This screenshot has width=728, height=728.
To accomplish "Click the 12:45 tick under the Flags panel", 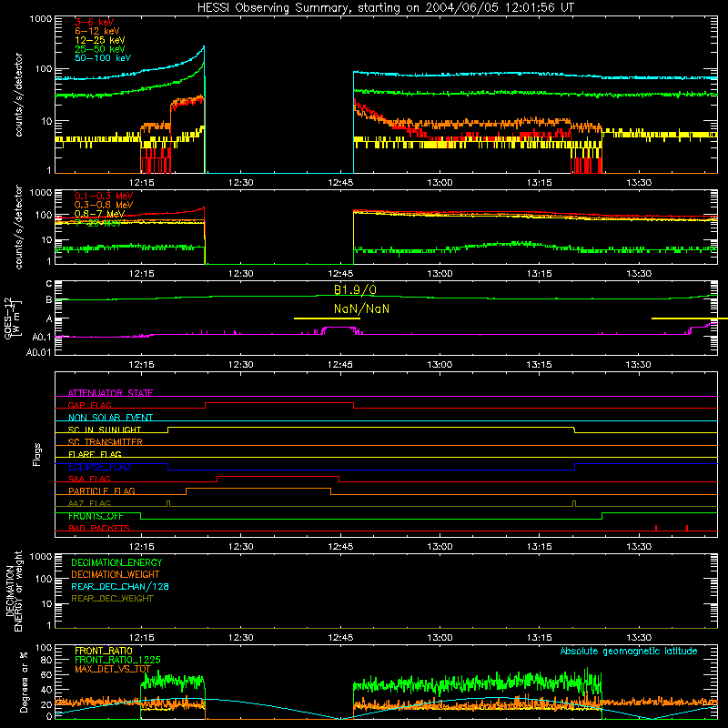I will point(340,547).
